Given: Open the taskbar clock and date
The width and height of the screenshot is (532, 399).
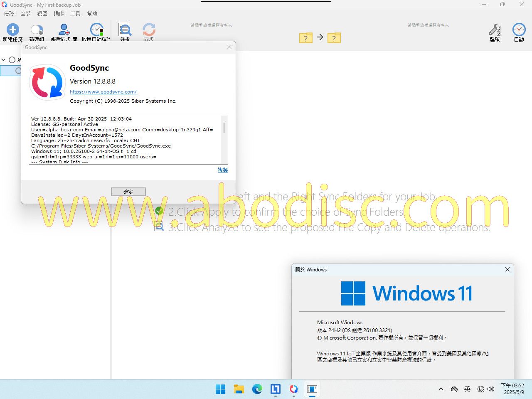Looking at the screenshot, I should point(512,389).
